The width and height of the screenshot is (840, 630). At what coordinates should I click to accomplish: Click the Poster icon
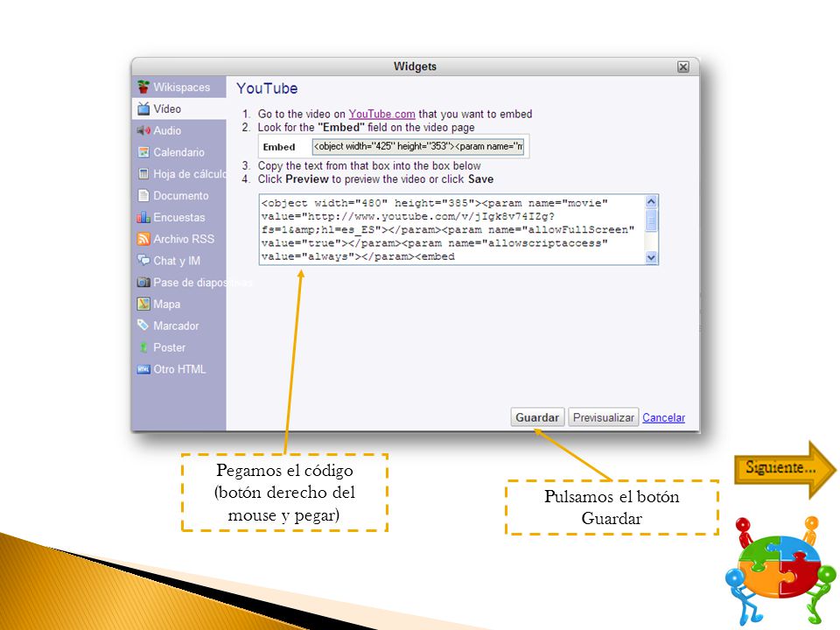tap(143, 347)
